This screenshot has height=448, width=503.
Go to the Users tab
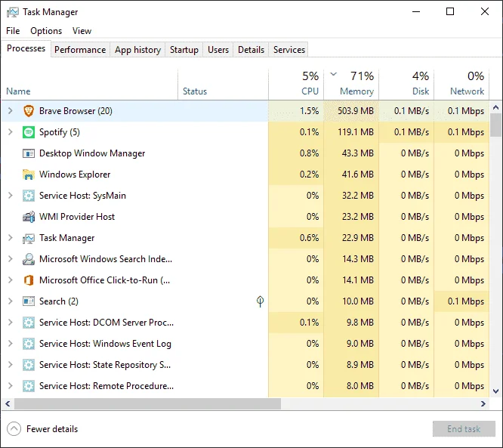click(218, 50)
